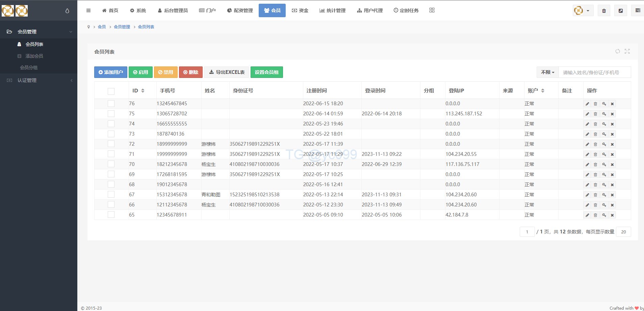Open the 资金 top navigation menu
The width and height of the screenshot is (644, 311).
300,10
